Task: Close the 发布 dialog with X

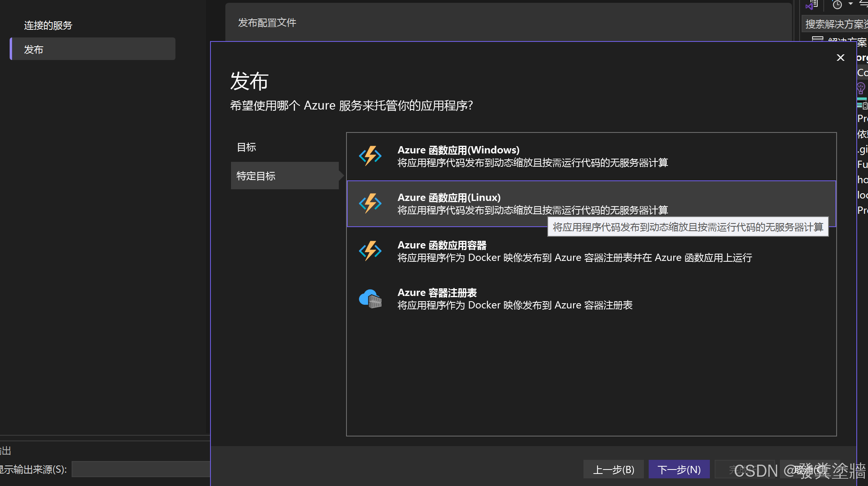Action: coord(840,58)
